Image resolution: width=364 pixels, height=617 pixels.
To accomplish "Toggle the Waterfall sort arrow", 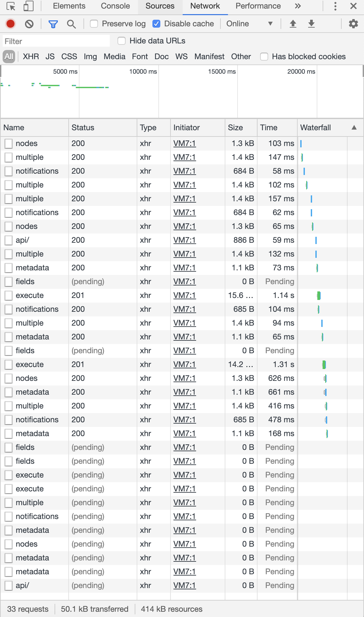I will [354, 128].
